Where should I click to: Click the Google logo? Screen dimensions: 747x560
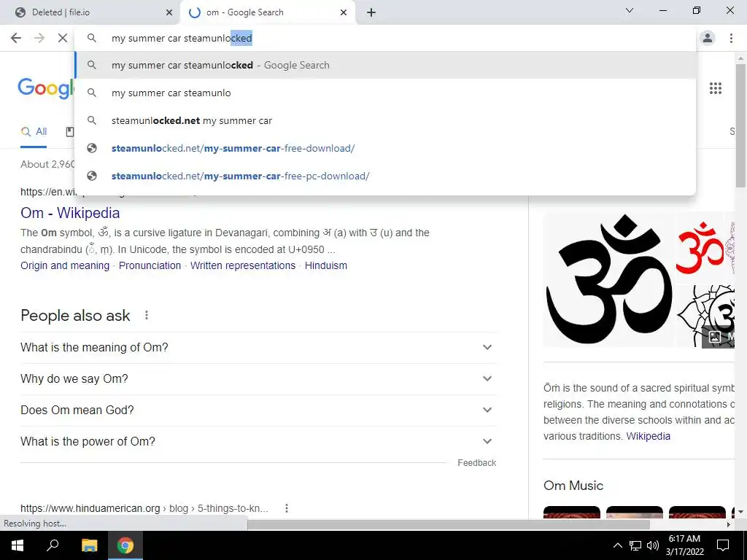point(46,88)
